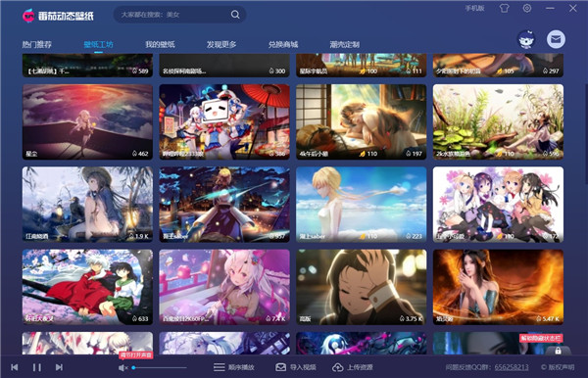The width and height of the screenshot is (588, 378).
Task: Click the flame icon showing 197
Action: (x=409, y=154)
